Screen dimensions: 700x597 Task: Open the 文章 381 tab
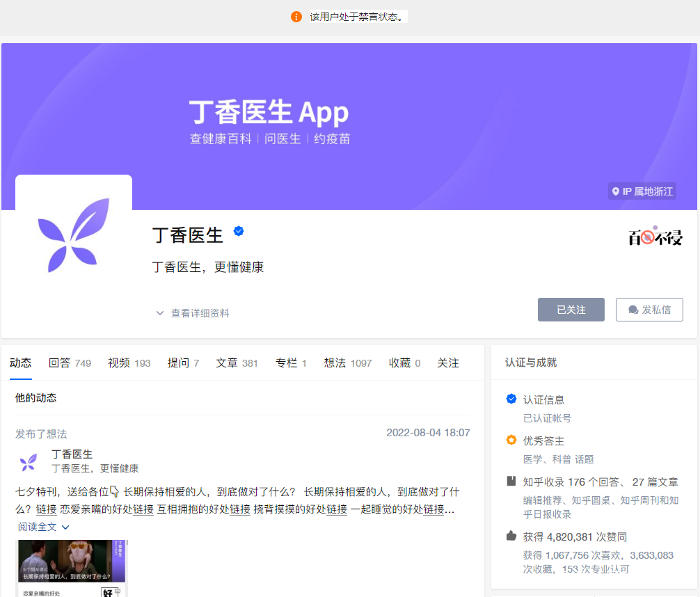(x=237, y=363)
